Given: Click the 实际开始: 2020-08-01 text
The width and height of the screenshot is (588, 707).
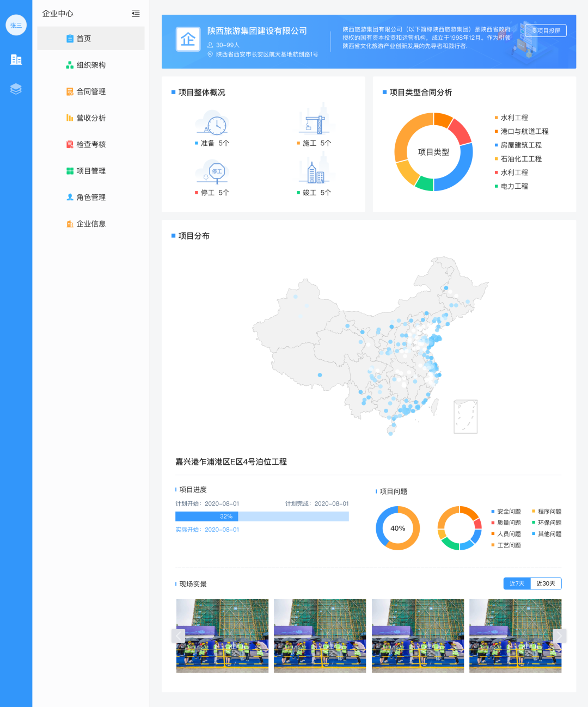Looking at the screenshot, I should tap(207, 530).
